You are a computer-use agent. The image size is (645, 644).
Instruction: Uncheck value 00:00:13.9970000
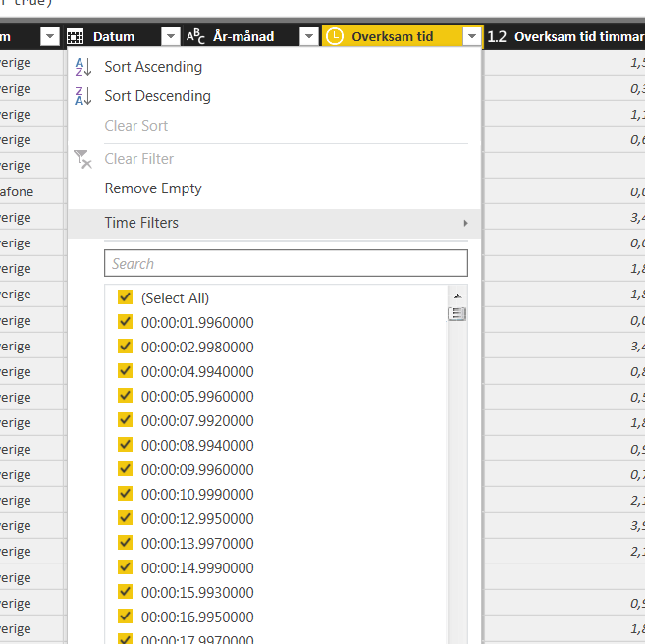pos(125,543)
